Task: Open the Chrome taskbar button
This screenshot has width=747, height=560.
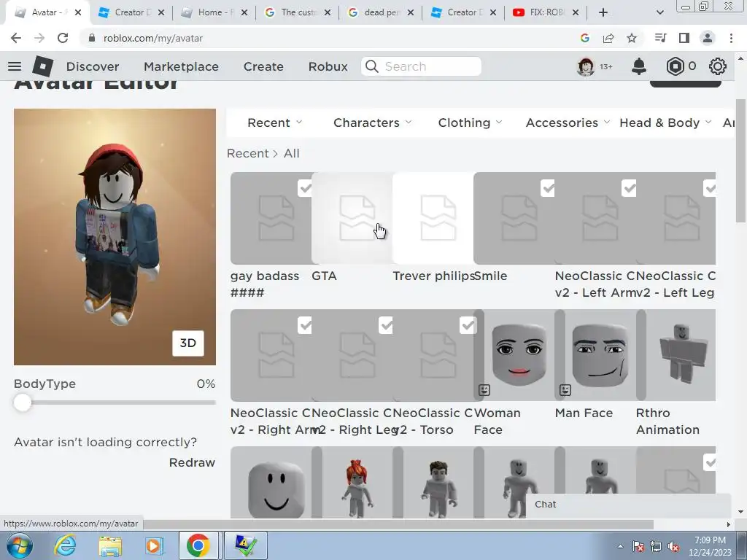Action: click(198, 545)
